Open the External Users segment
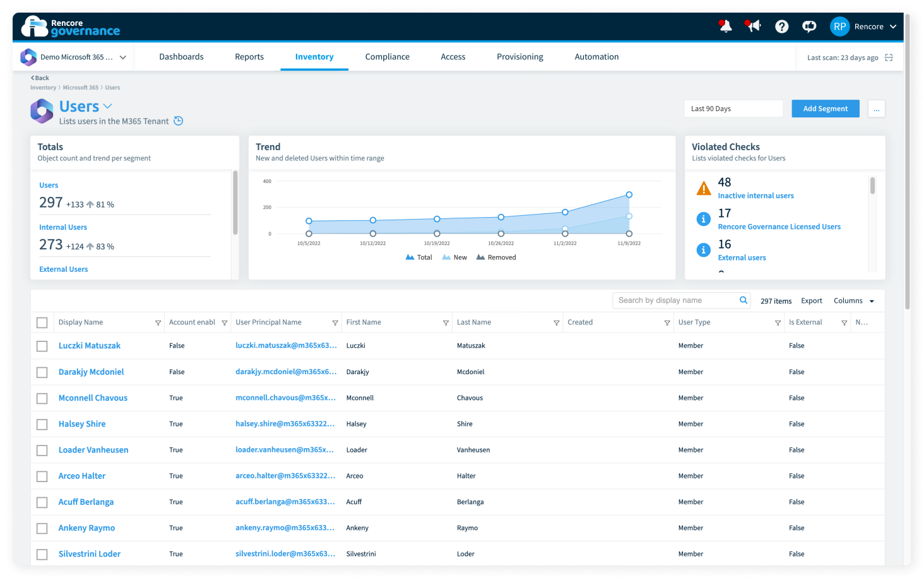Image resolution: width=924 pixels, height=578 pixels. (64, 269)
